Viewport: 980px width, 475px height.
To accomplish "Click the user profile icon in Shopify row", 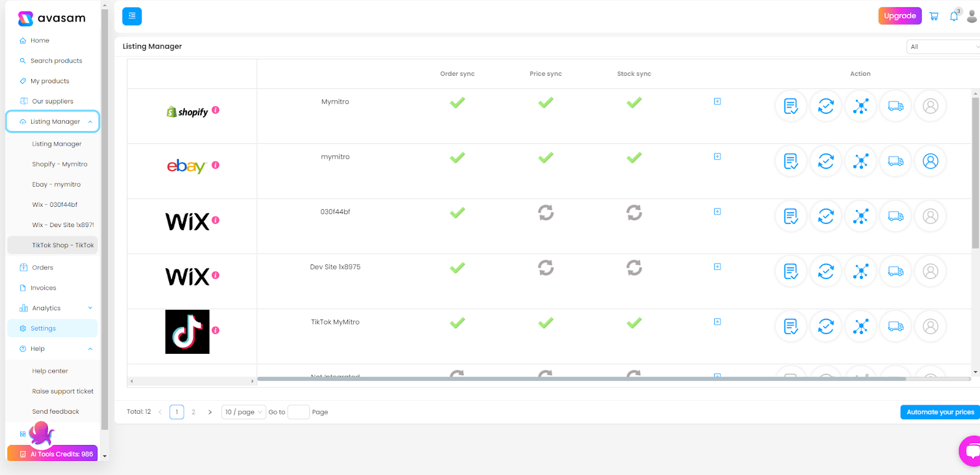I will [x=930, y=106].
